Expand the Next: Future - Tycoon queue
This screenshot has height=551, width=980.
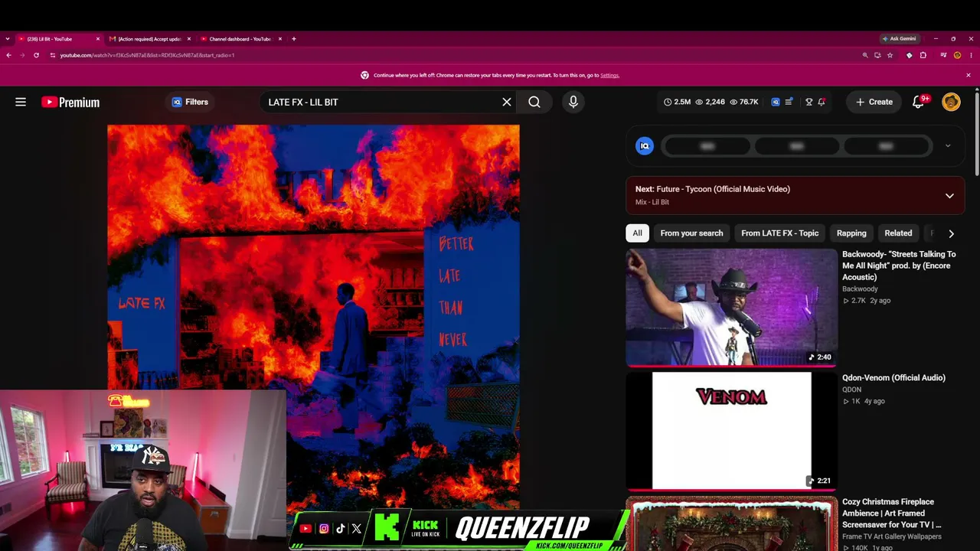[949, 196]
